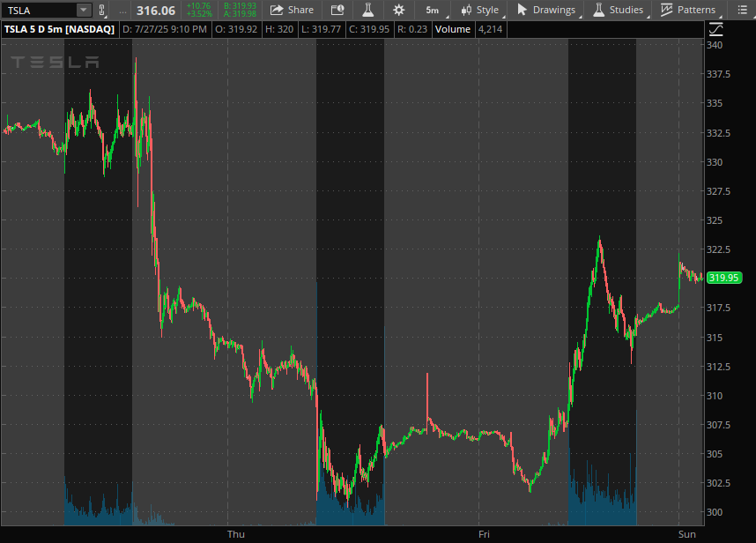Click the +10.76 price change value
This screenshot has width=756, height=543.
click(198, 6)
